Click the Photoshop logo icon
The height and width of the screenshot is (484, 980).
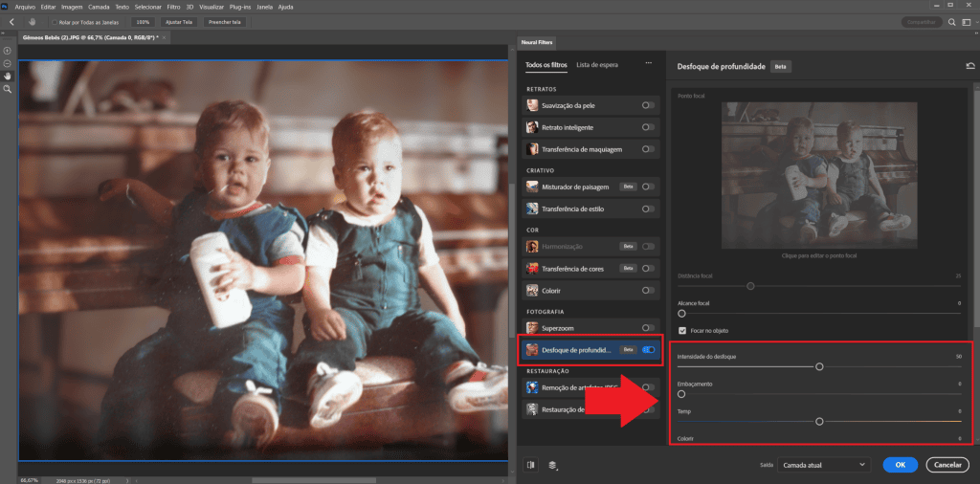coord(5,7)
